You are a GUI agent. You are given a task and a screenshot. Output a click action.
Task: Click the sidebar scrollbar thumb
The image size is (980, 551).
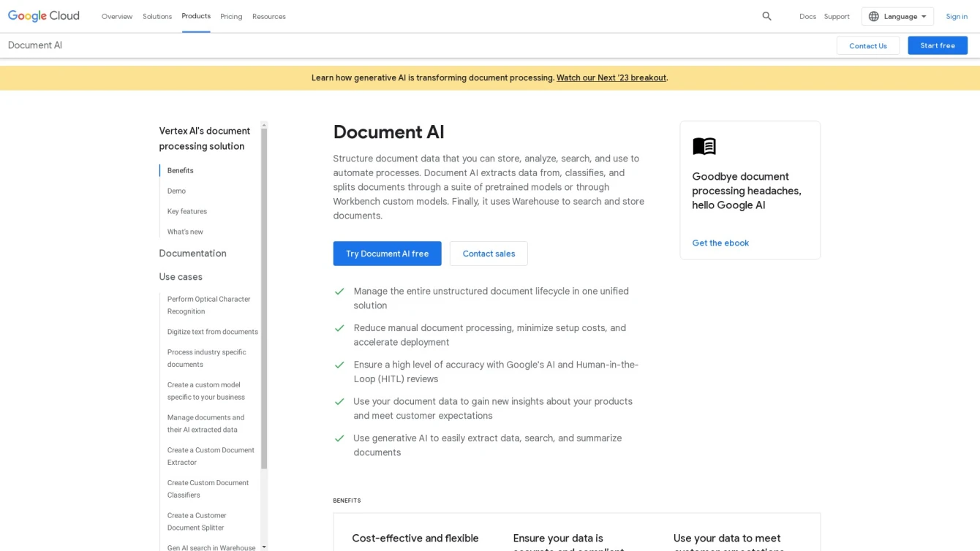click(x=264, y=299)
